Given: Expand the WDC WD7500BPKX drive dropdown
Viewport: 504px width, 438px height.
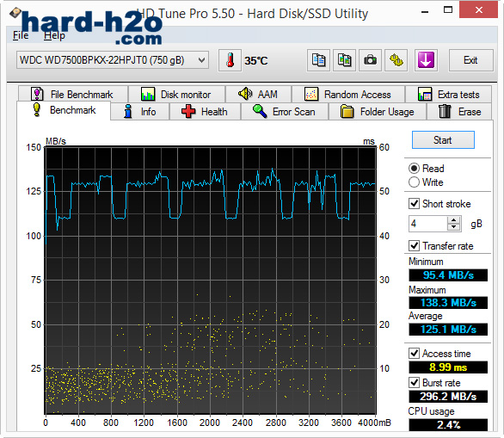Looking at the screenshot, I should point(201,60).
